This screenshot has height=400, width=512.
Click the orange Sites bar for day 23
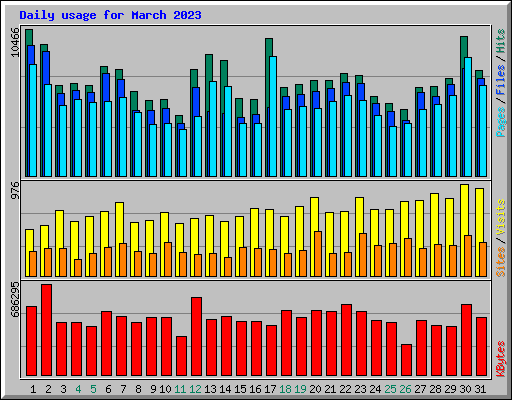[363, 255]
